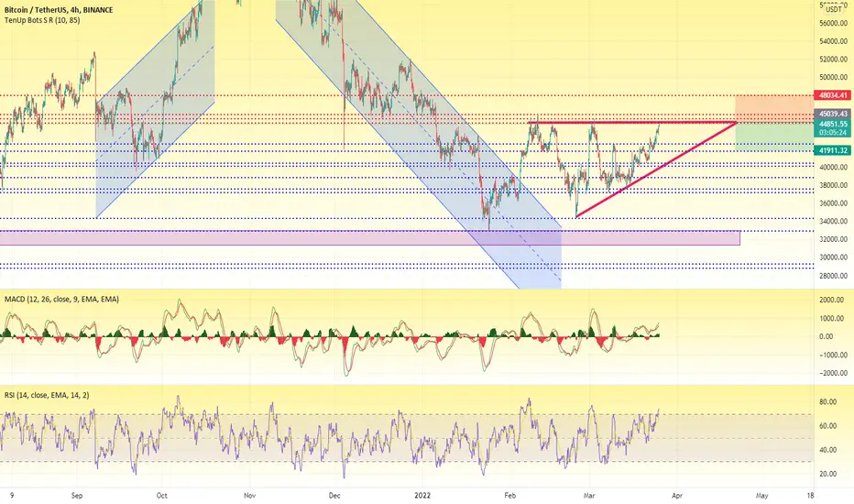Viewport: 854px width, 504px height.
Task: Open the USDT currency selector
Action: [833, 9]
